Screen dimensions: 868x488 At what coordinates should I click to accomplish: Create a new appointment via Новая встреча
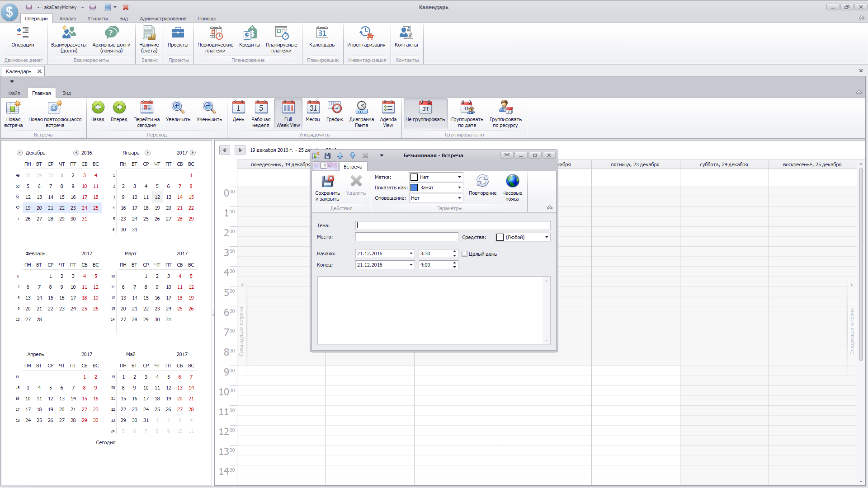(14, 108)
